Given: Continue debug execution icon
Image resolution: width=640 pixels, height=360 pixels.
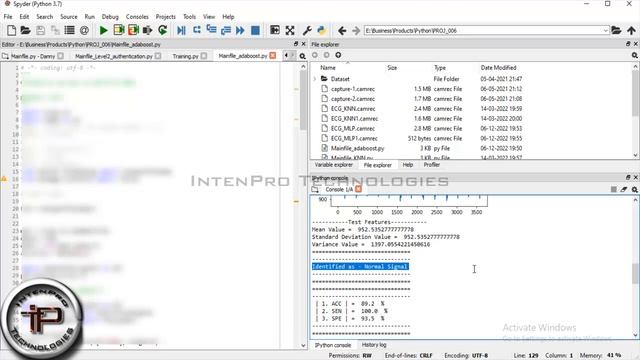Looking at the screenshot, I should [x=240, y=30].
